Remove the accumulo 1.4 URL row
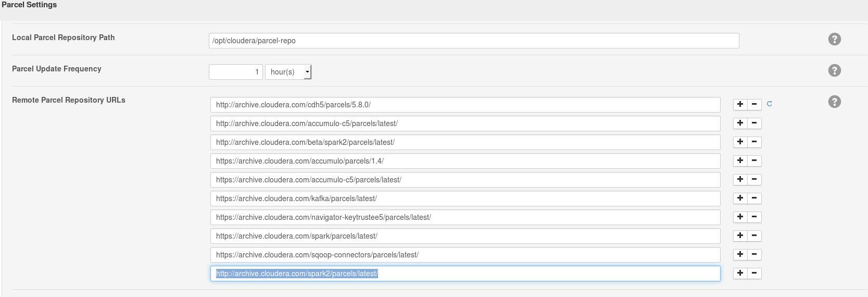This screenshot has height=297, width=868. click(x=754, y=161)
